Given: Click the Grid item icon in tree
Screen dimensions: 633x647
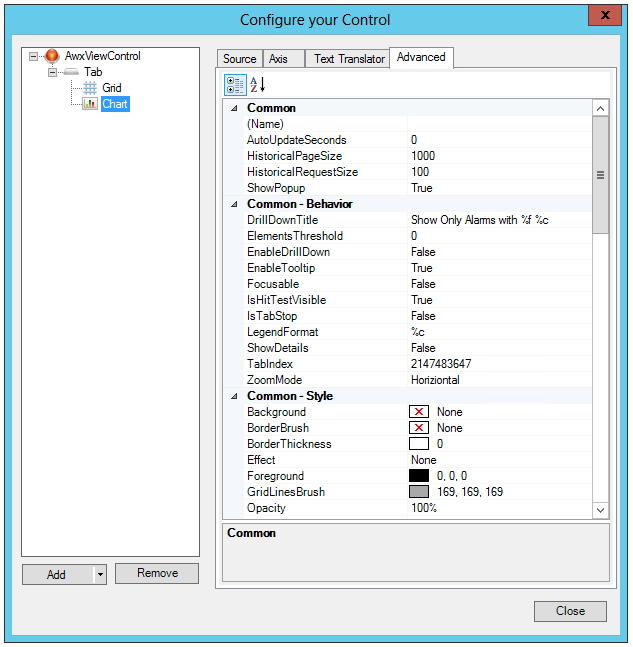Looking at the screenshot, I should coord(90,88).
